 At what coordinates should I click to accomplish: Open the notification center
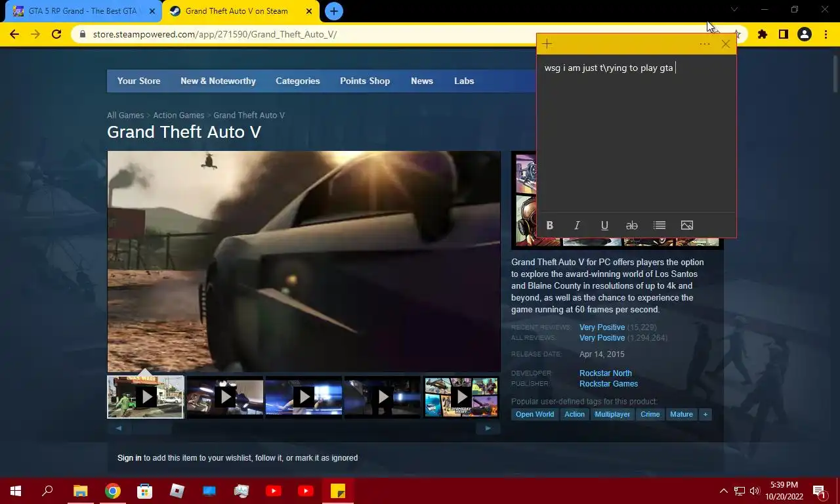click(x=820, y=491)
